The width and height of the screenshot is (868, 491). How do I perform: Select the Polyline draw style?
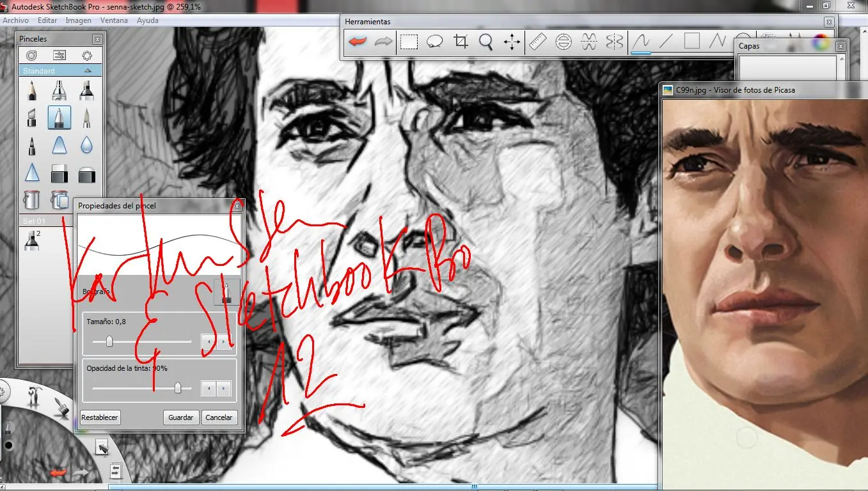(x=718, y=42)
